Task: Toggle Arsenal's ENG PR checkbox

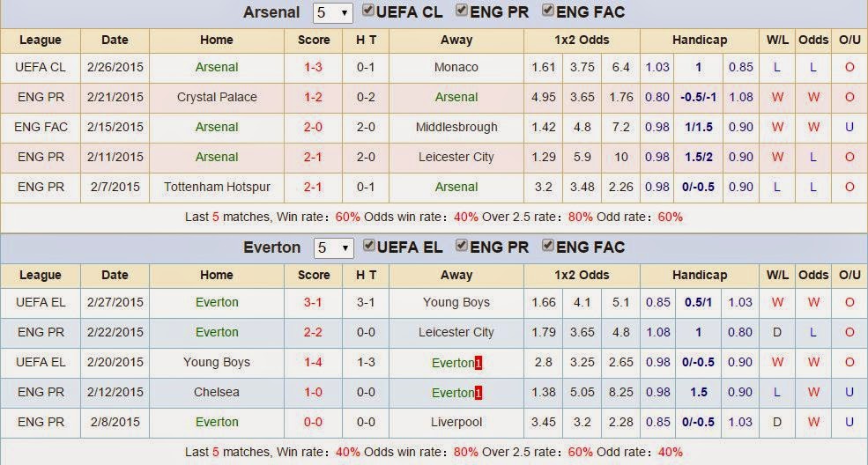Action: tap(462, 11)
